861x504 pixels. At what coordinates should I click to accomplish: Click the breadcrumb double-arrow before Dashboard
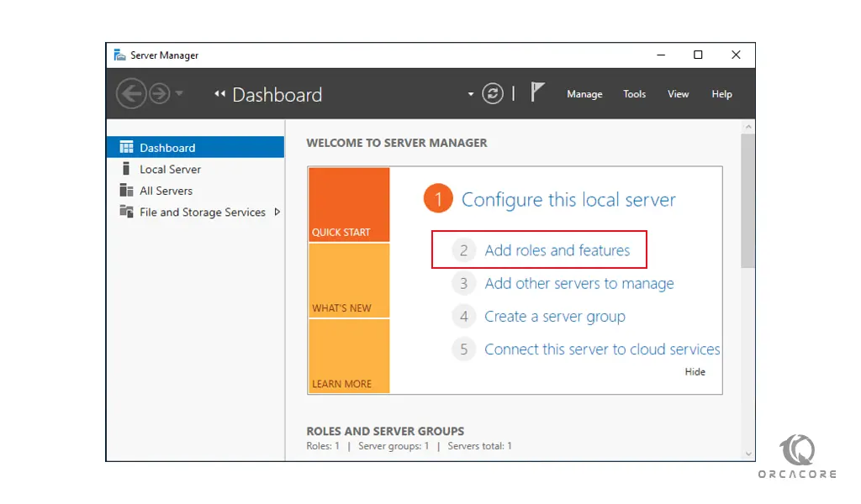point(219,94)
